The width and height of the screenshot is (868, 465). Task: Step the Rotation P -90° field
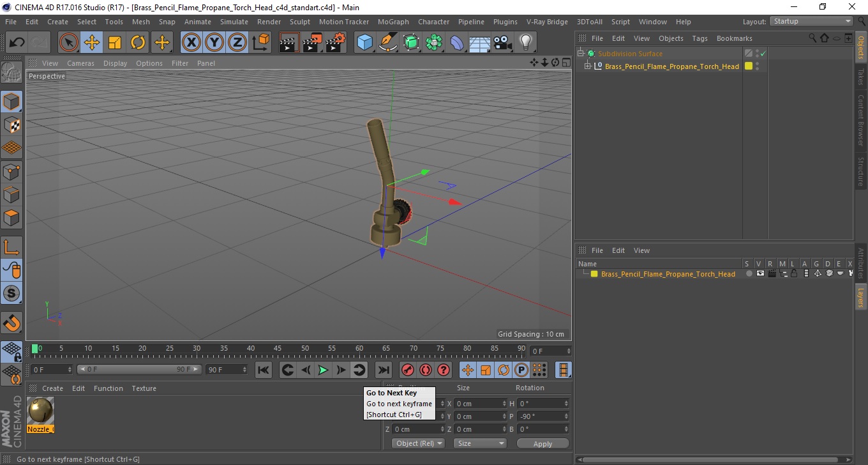pyautogui.click(x=566, y=416)
